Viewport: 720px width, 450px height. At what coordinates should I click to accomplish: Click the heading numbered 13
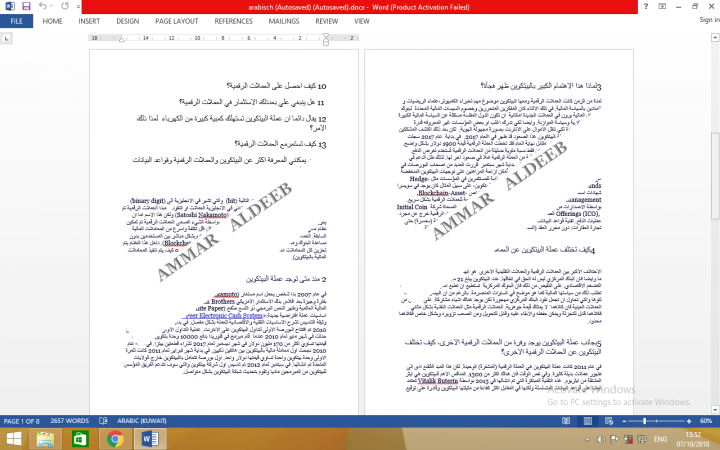coord(280,144)
